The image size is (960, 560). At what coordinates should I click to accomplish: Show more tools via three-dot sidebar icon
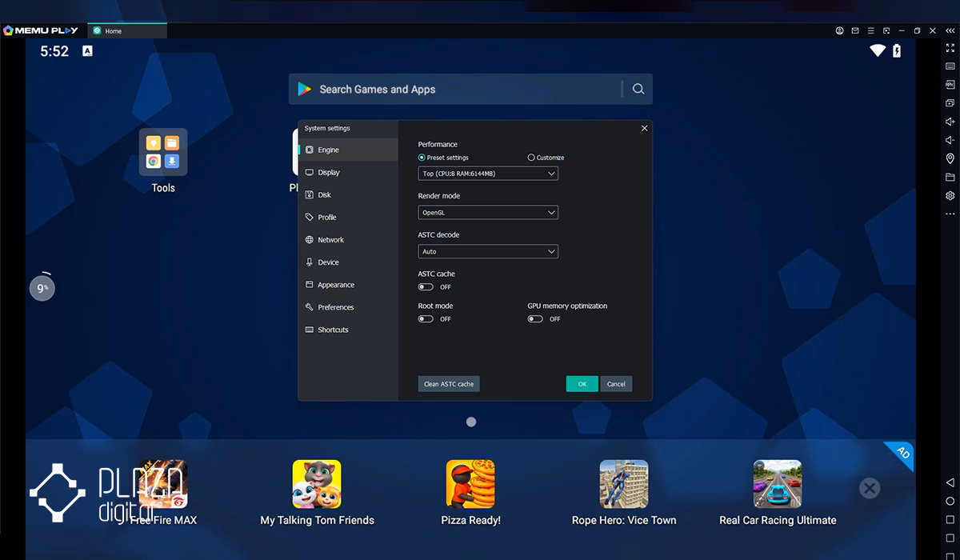tap(950, 214)
